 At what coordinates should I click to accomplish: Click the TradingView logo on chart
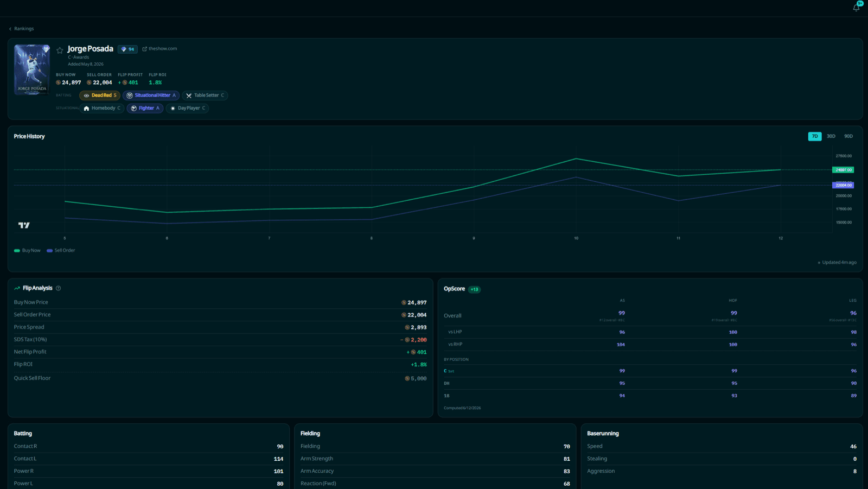click(x=24, y=225)
